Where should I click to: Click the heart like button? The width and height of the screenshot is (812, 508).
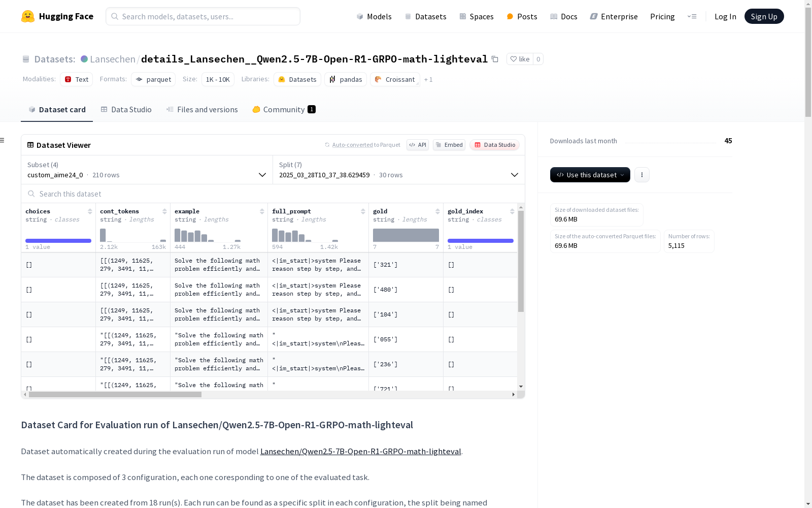click(520, 59)
